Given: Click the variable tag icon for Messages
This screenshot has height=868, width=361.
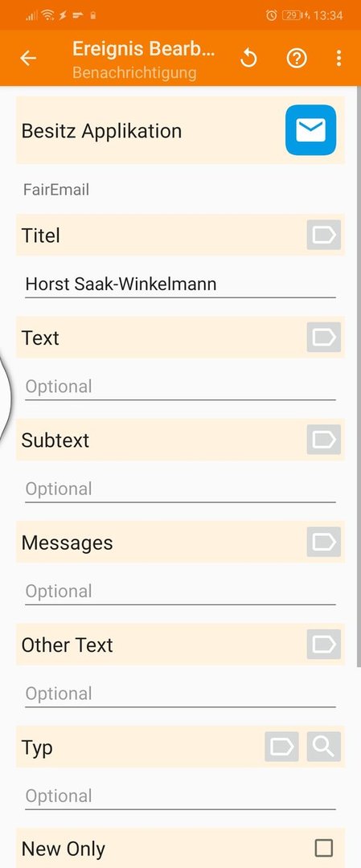Looking at the screenshot, I should point(324,542).
